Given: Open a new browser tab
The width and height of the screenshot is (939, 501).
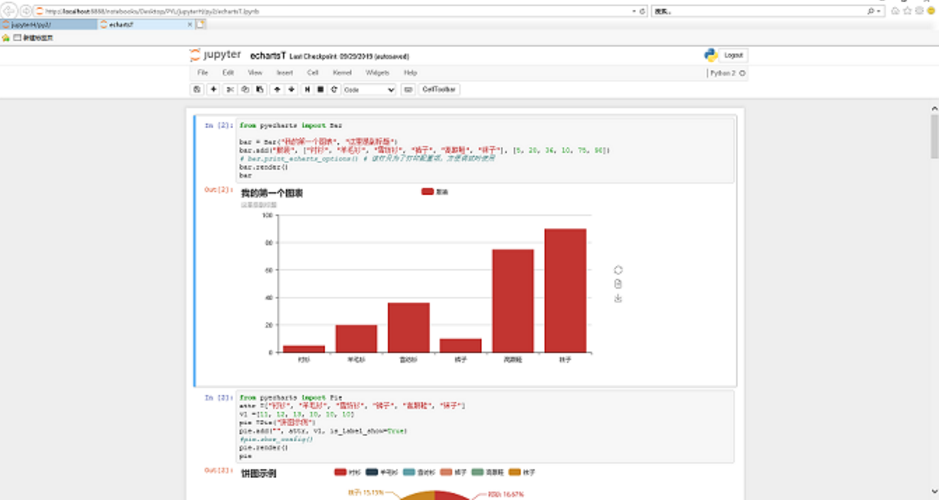Looking at the screenshot, I should tap(201, 25).
